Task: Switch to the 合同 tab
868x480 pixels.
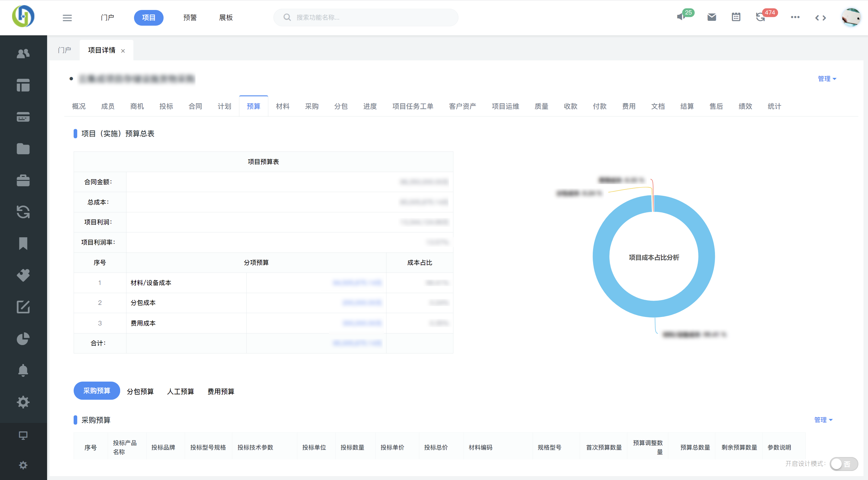Action: [195, 106]
